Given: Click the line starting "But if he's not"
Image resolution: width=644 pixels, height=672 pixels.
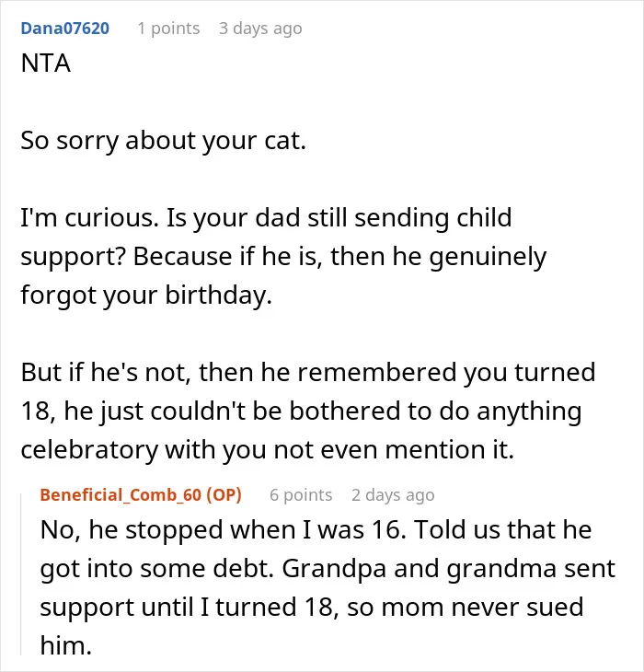Looking at the screenshot, I should pyautogui.click(x=308, y=372).
